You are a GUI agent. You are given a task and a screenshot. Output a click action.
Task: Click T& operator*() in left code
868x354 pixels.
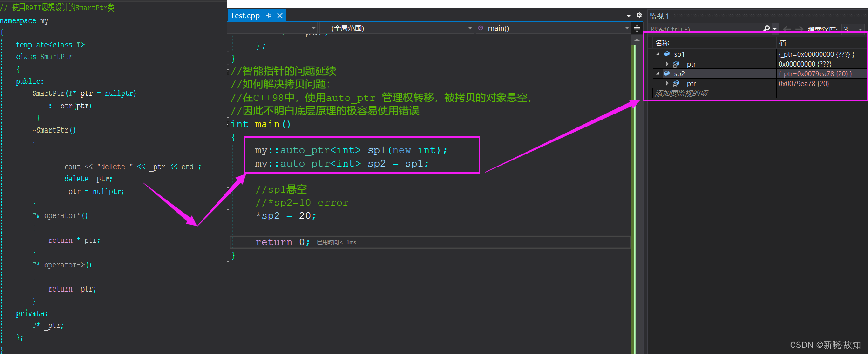(60, 216)
